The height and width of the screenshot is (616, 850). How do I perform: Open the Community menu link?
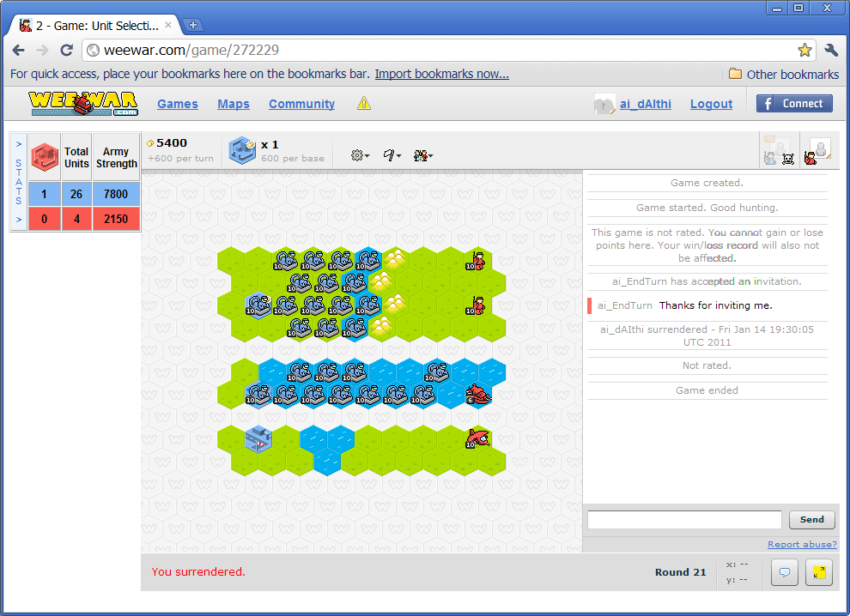point(302,104)
